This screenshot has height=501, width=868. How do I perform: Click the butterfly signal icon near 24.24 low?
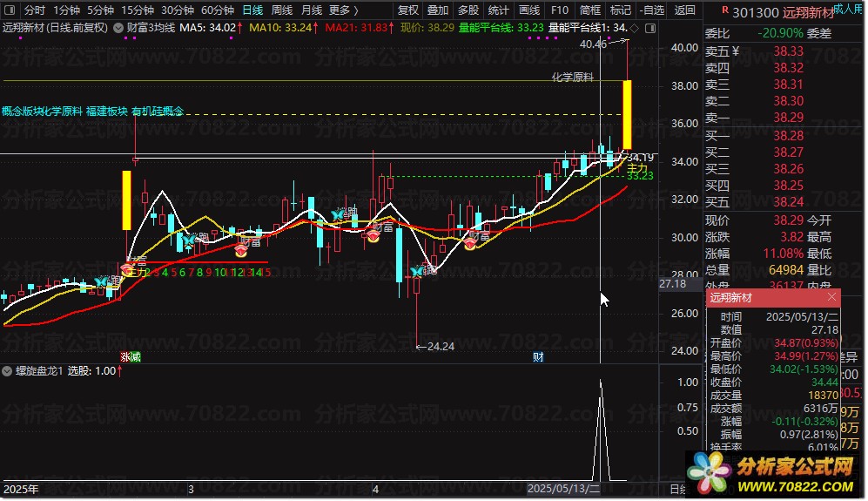[x=417, y=271]
